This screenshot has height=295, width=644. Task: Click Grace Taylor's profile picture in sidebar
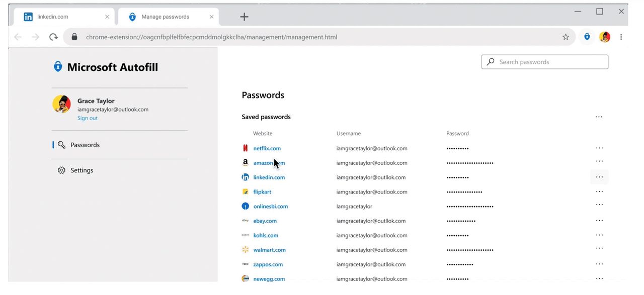[x=61, y=104]
